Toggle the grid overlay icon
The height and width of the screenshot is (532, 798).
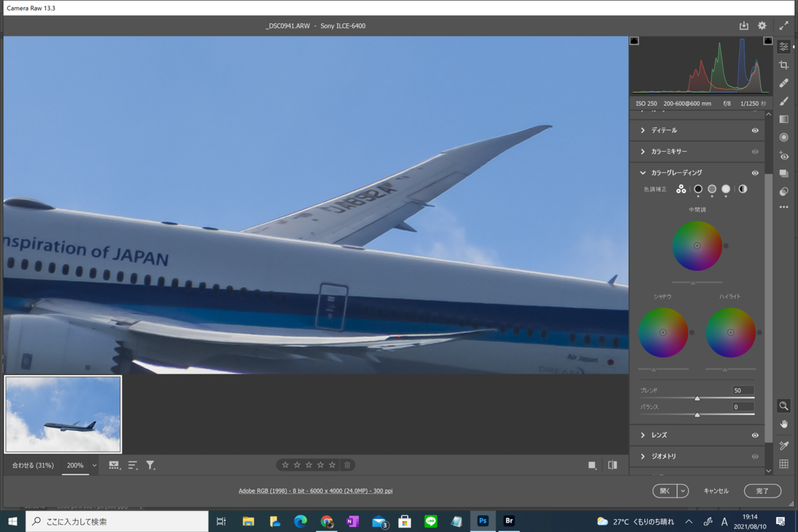click(x=784, y=464)
